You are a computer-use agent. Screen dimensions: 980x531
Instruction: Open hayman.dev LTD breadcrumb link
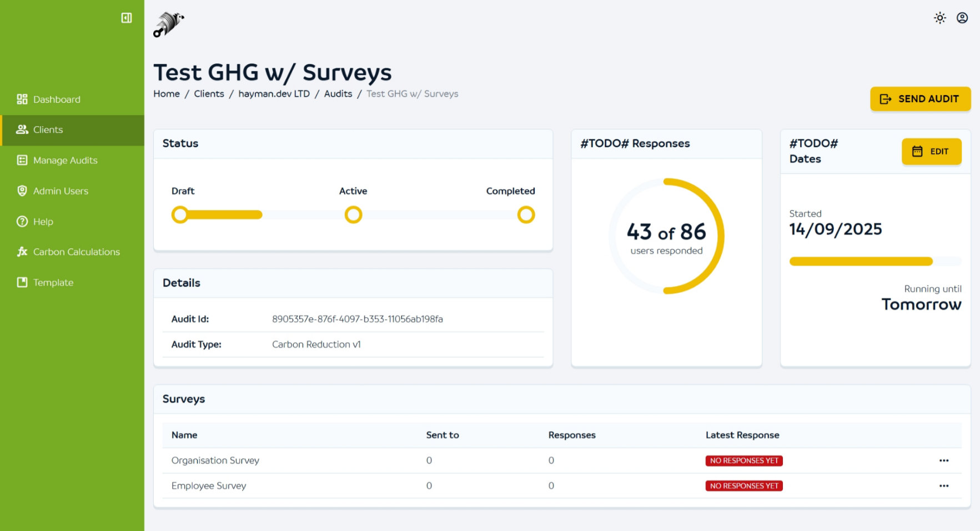tap(274, 94)
